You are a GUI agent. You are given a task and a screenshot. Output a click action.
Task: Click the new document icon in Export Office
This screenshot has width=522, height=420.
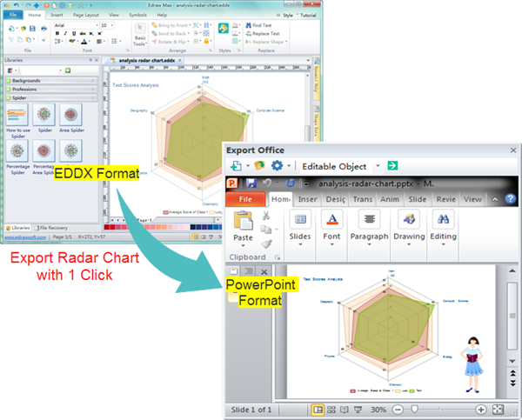[x=236, y=166]
